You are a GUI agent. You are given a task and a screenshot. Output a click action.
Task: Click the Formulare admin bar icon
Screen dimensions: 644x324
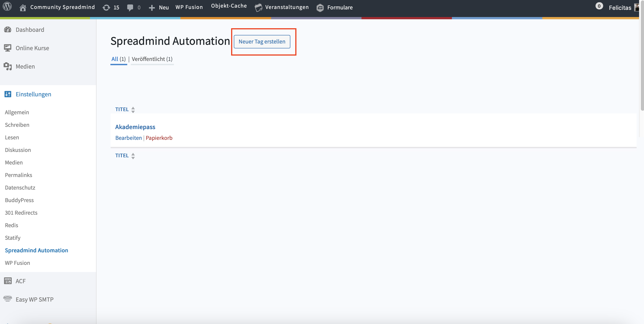tap(320, 8)
